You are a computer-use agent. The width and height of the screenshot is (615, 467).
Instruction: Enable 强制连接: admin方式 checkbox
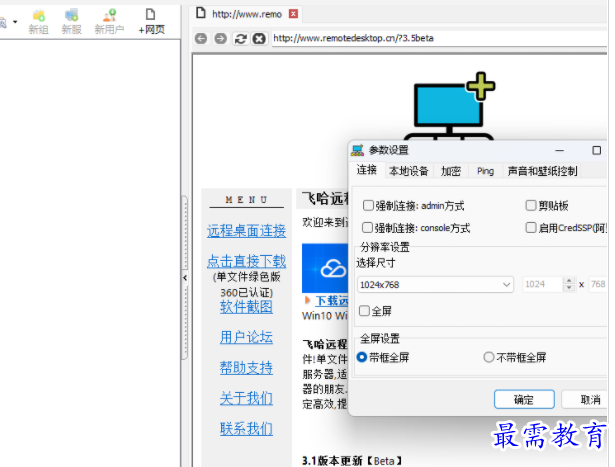pyautogui.click(x=368, y=205)
